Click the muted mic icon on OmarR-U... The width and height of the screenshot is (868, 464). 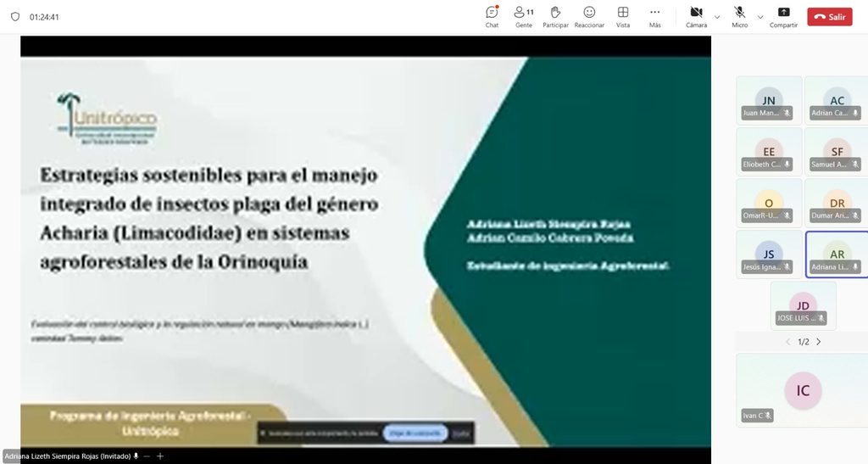787,215
